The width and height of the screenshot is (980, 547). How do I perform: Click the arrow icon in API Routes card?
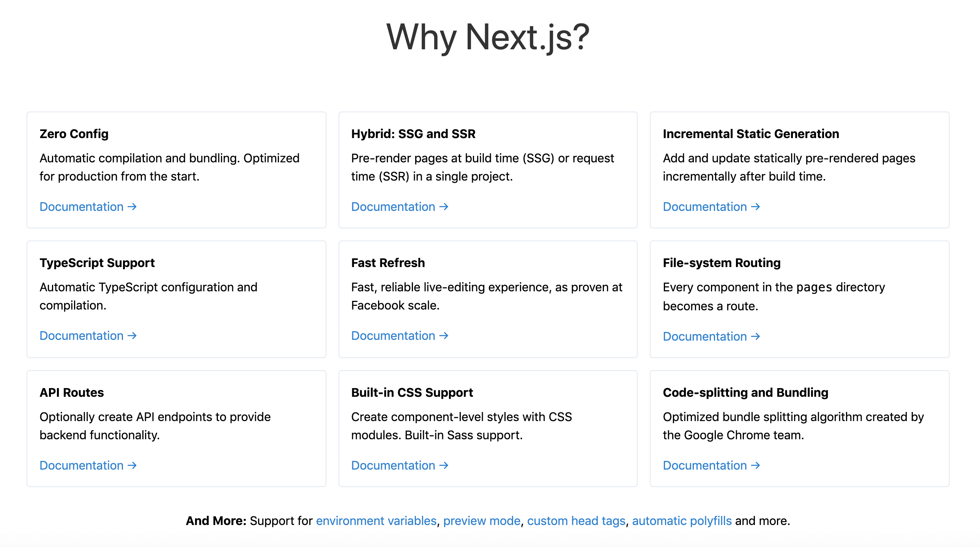click(x=132, y=465)
